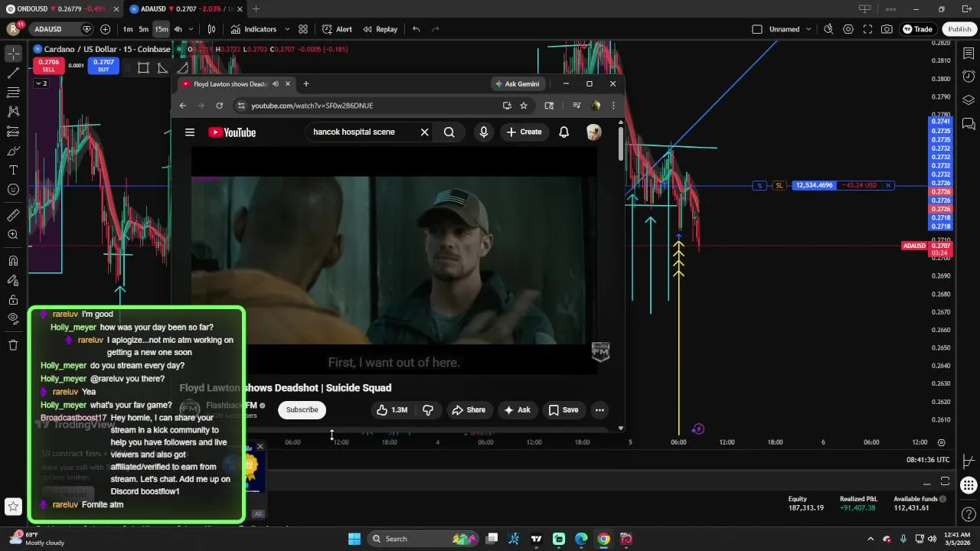The image size is (980, 551).
Task: Open the candlestick chart type menu
Action: click(211, 29)
